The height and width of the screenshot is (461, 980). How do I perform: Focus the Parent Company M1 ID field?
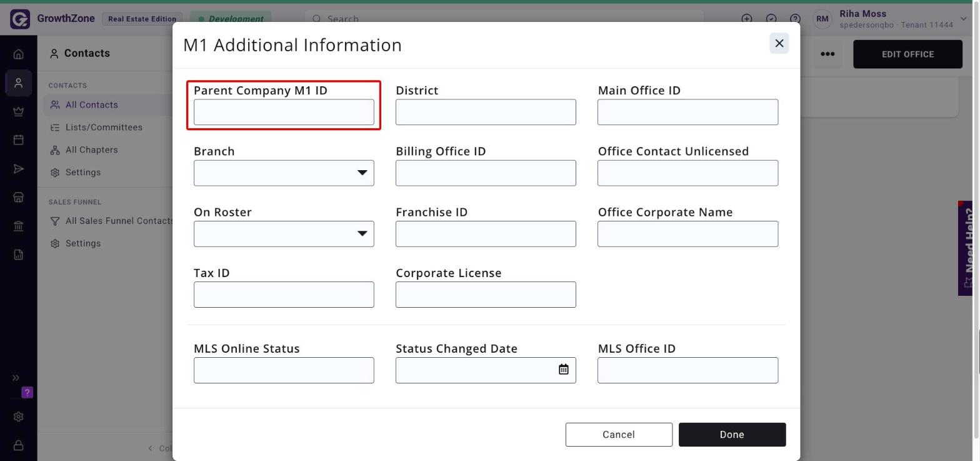click(x=284, y=112)
